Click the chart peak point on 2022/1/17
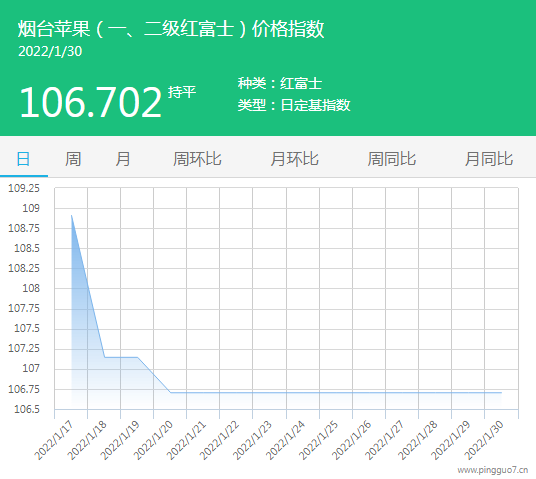Image resolution: width=536 pixels, height=479 pixels. pyautogui.click(x=71, y=215)
